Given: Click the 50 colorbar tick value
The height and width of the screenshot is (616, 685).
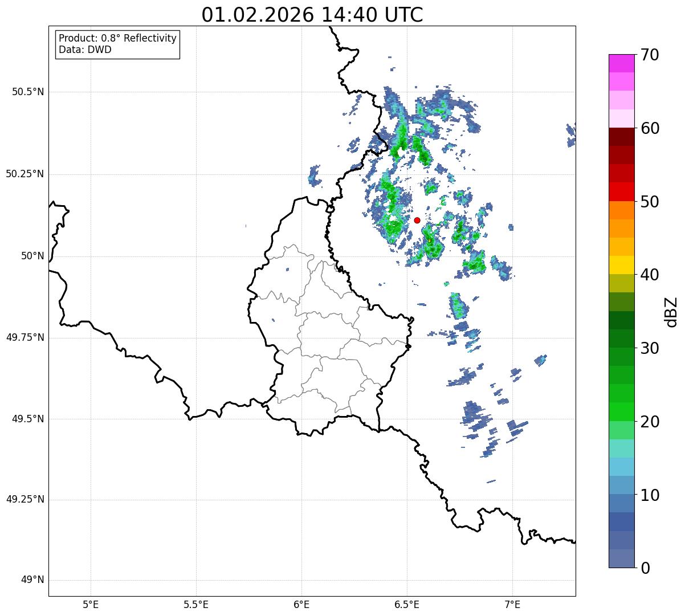Looking at the screenshot, I should (650, 202).
